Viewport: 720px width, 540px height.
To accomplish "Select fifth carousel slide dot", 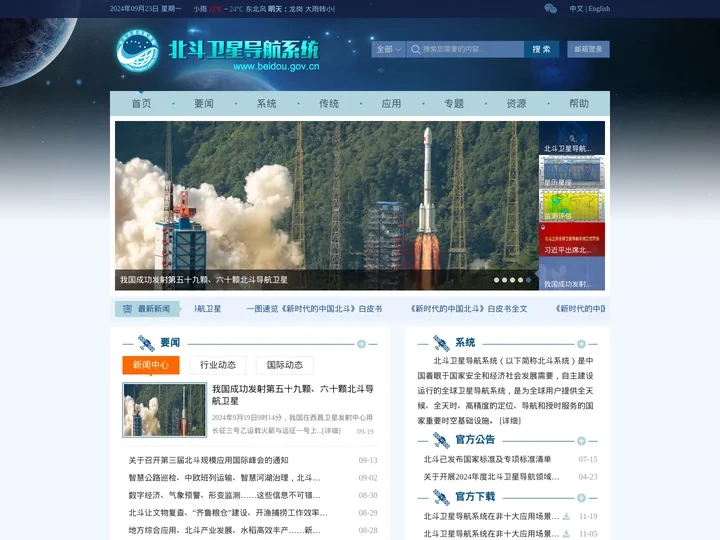I will click(x=529, y=280).
